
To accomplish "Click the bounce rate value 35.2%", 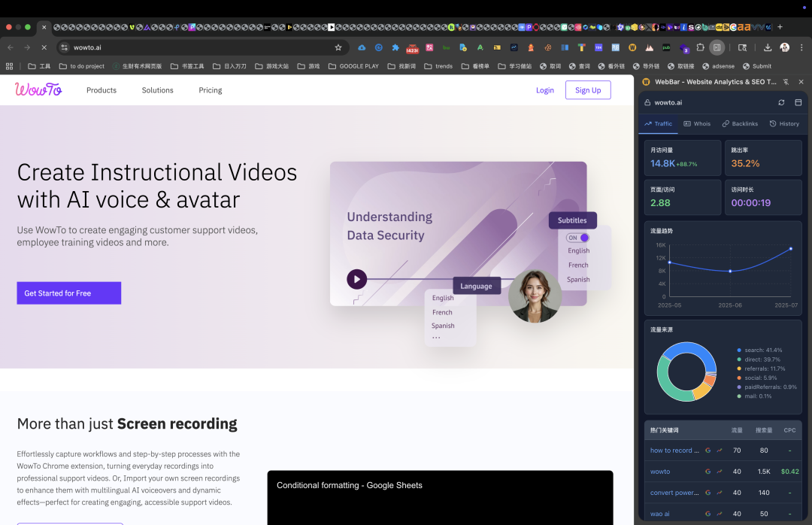I will point(745,164).
